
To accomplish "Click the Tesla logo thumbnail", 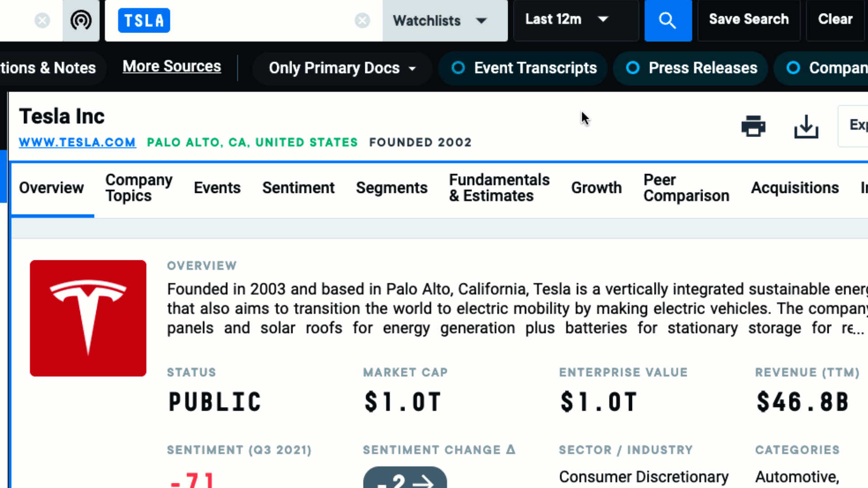I will click(88, 318).
